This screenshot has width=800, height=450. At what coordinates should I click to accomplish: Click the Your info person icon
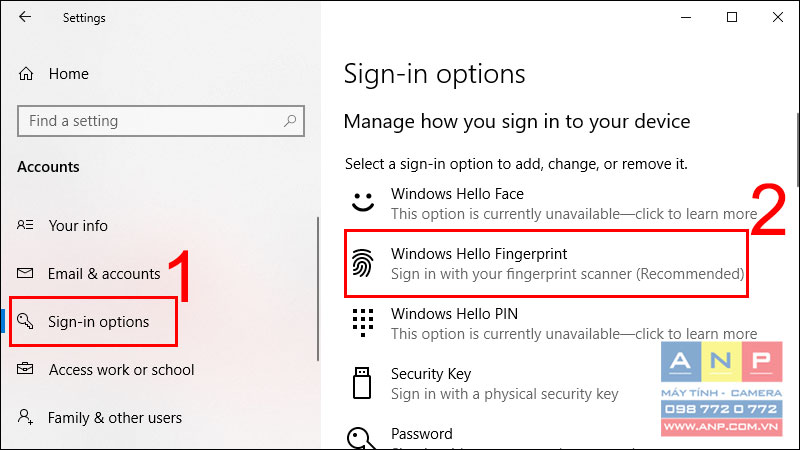(x=25, y=225)
